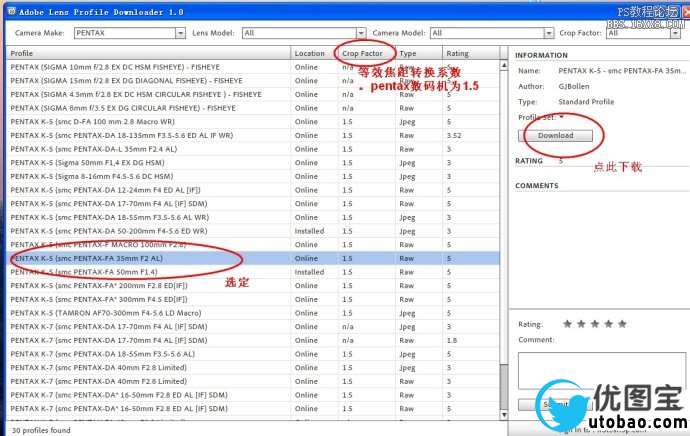Select K-5 Sigma 50mm F1,4 EX DG HSM profile
Image resolution: width=690 pixels, height=436 pixels.
pos(253,162)
